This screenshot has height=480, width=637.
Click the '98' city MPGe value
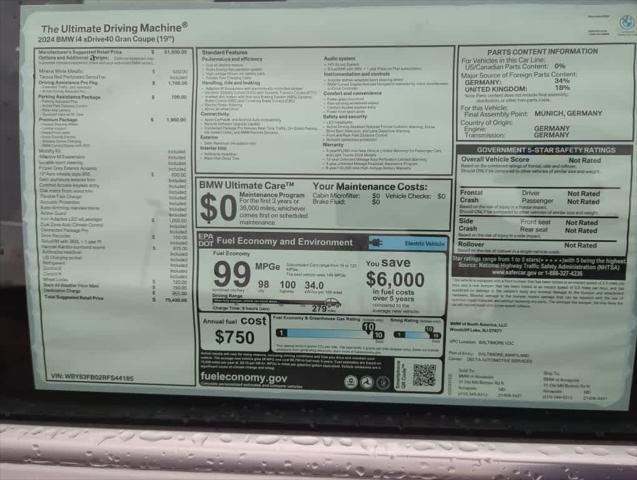[263, 284]
